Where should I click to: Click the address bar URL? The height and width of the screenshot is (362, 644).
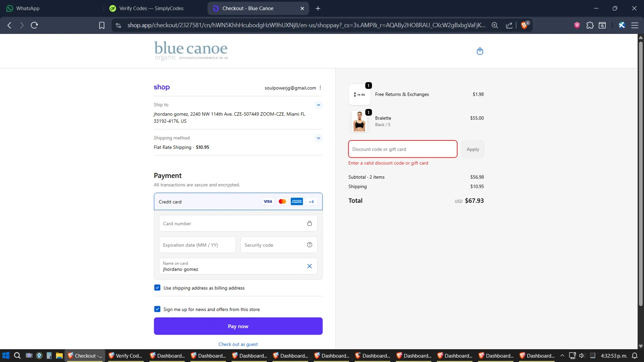click(307, 25)
